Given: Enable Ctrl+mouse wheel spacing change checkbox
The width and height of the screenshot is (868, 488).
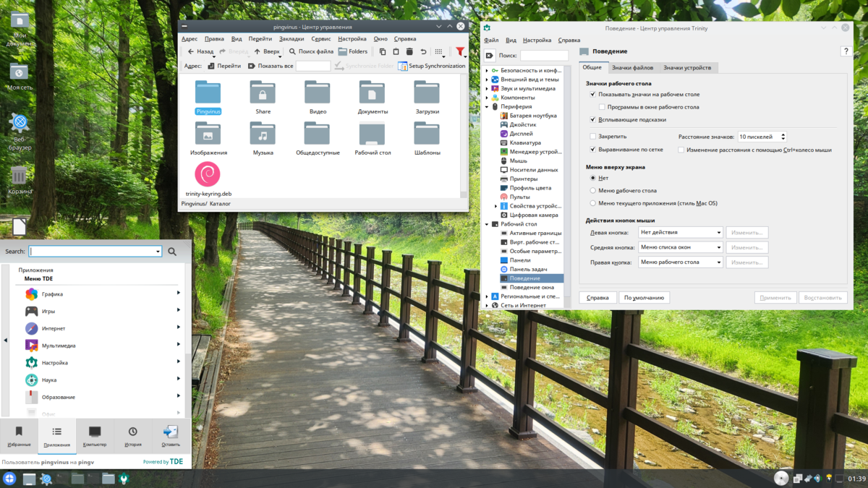Looking at the screenshot, I should (681, 150).
